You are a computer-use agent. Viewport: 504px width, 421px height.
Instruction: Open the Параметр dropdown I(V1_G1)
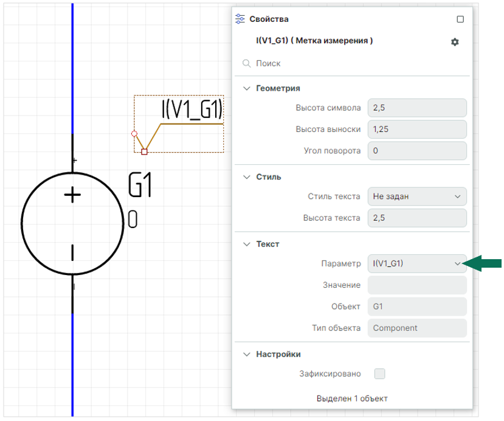pos(417,263)
